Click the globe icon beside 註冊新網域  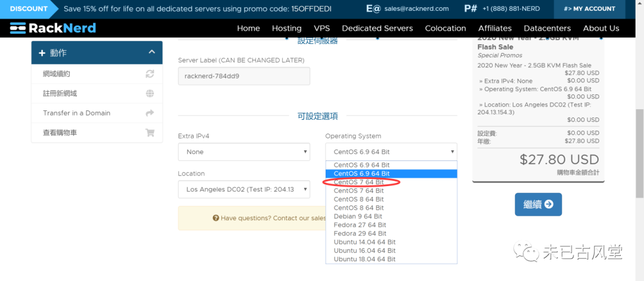150,94
